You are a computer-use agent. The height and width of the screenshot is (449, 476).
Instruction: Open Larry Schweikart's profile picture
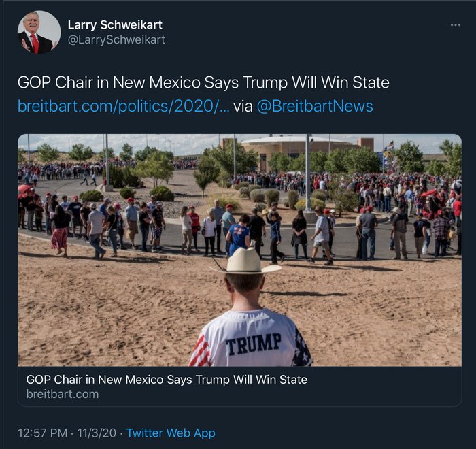coord(39,32)
